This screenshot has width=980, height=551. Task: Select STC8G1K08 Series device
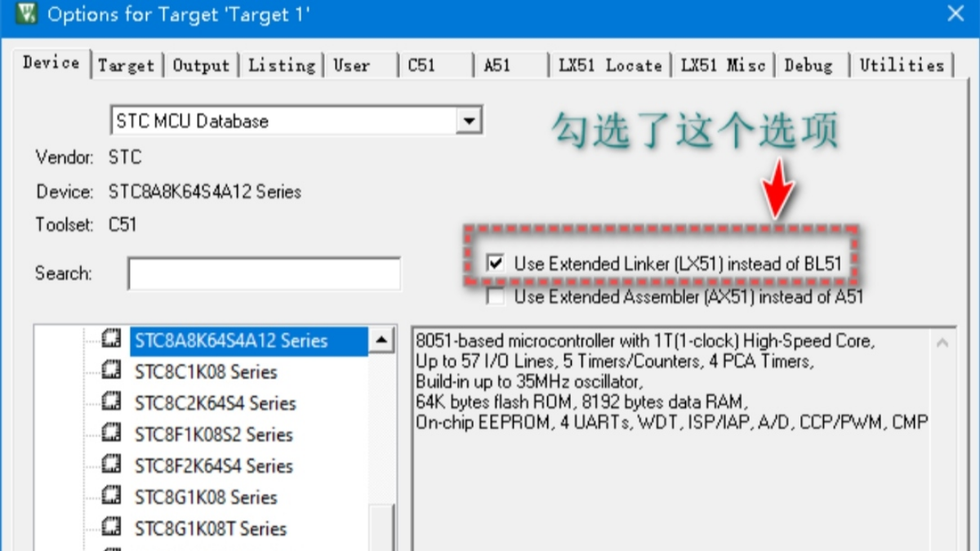click(x=206, y=497)
